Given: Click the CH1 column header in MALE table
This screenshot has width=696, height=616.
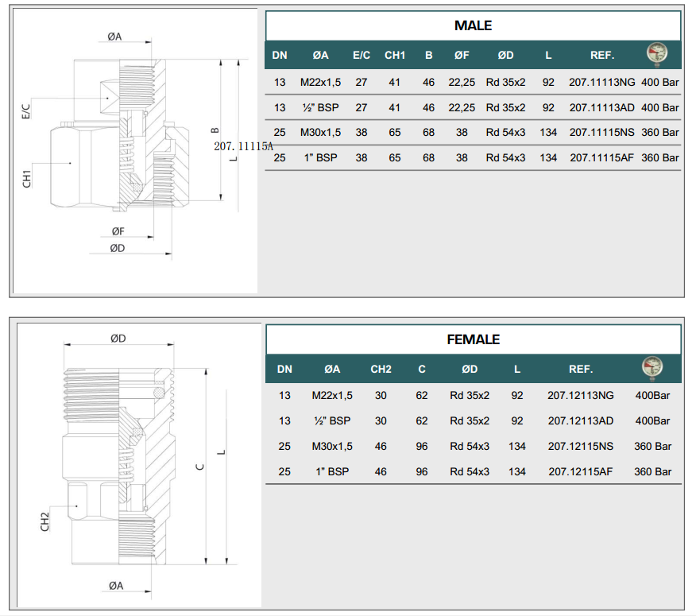Looking at the screenshot, I should coord(395,56).
